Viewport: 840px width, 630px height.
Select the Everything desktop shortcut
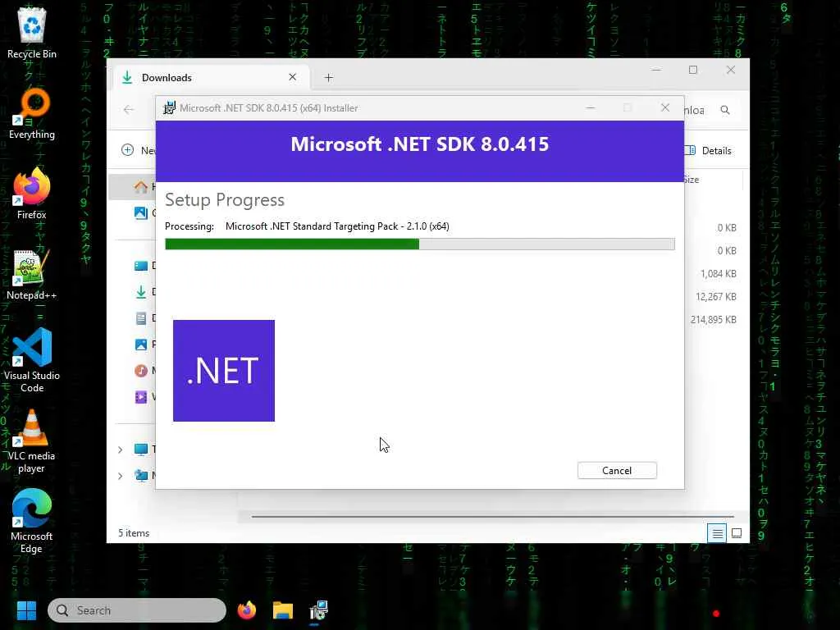32,113
